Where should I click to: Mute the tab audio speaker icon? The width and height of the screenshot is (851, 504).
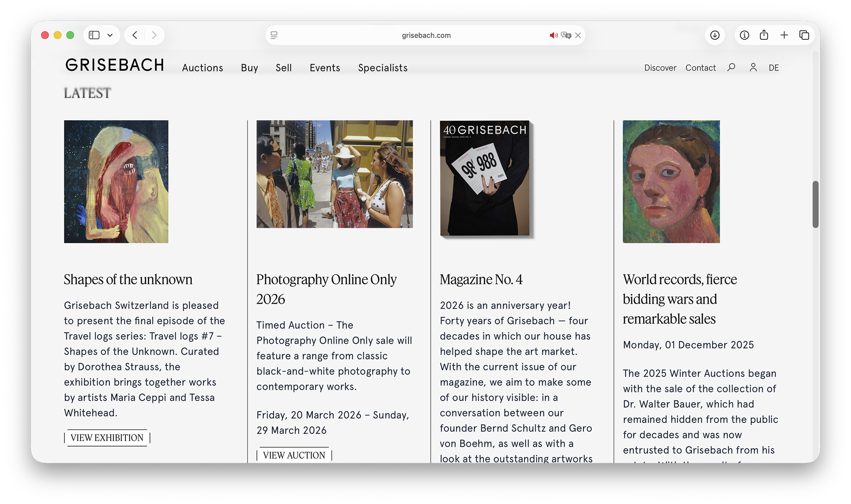pos(553,35)
